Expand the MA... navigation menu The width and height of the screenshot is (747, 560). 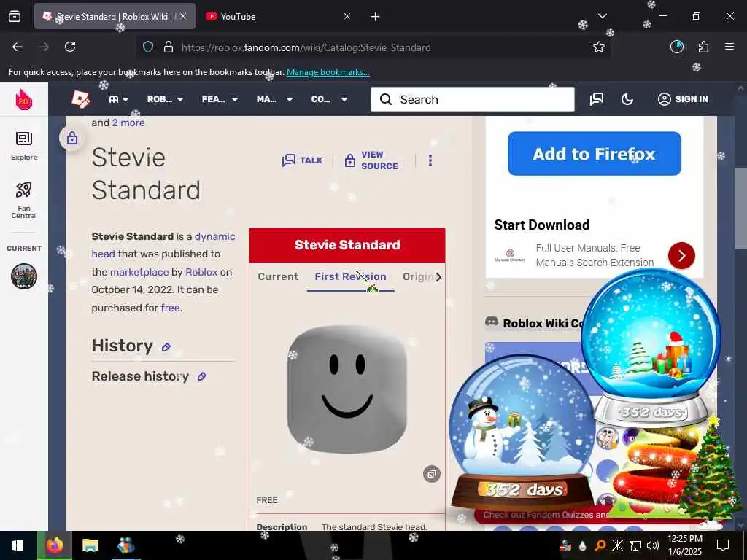(x=274, y=99)
